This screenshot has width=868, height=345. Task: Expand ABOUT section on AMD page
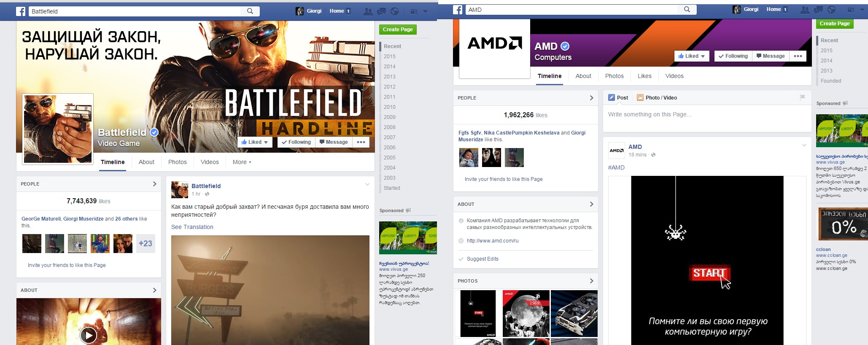point(591,204)
